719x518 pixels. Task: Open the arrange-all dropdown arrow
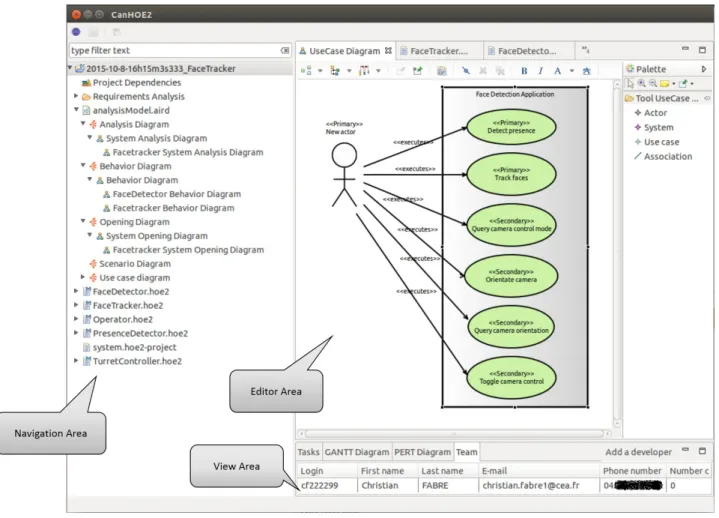320,71
